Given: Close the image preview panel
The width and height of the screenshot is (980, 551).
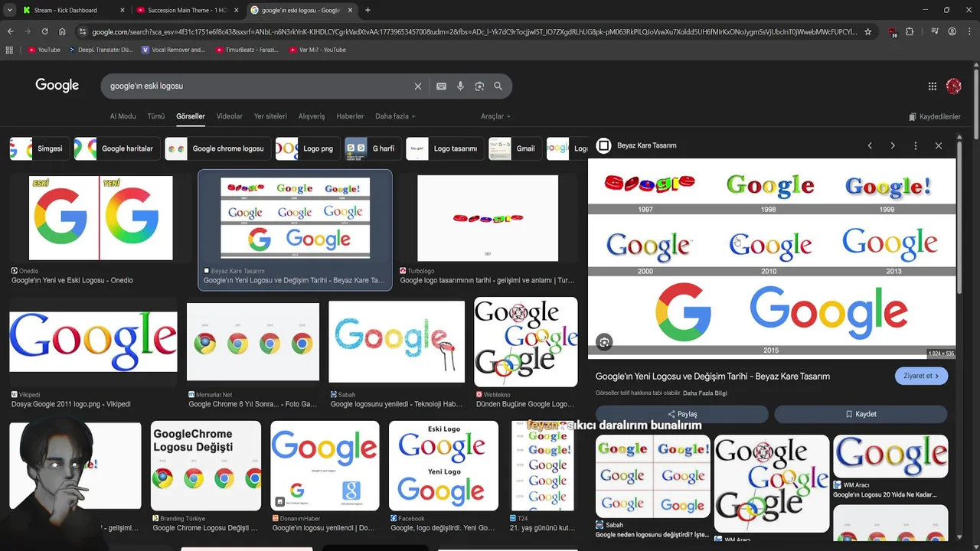Looking at the screenshot, I should pyautogui.click(x=939, y=145).
